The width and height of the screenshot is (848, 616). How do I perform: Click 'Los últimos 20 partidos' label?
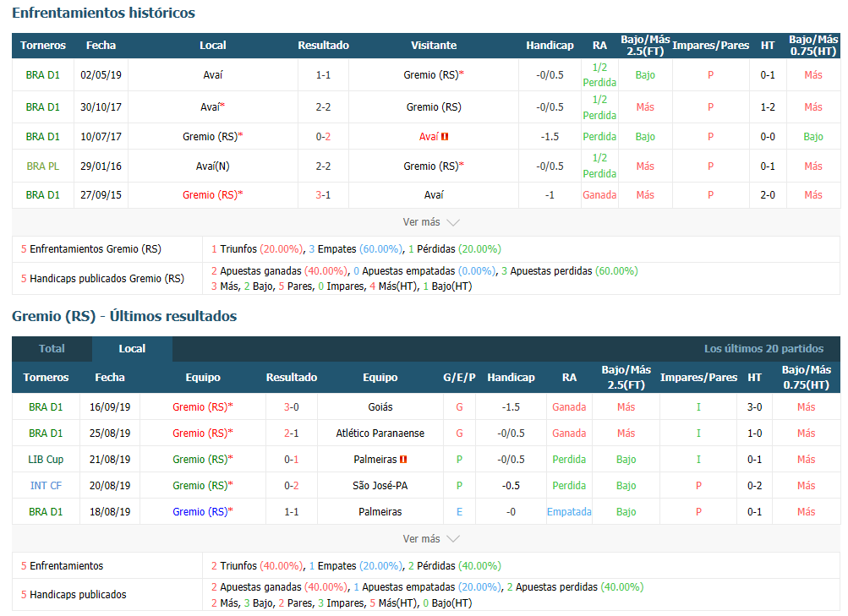pos(763,348)
